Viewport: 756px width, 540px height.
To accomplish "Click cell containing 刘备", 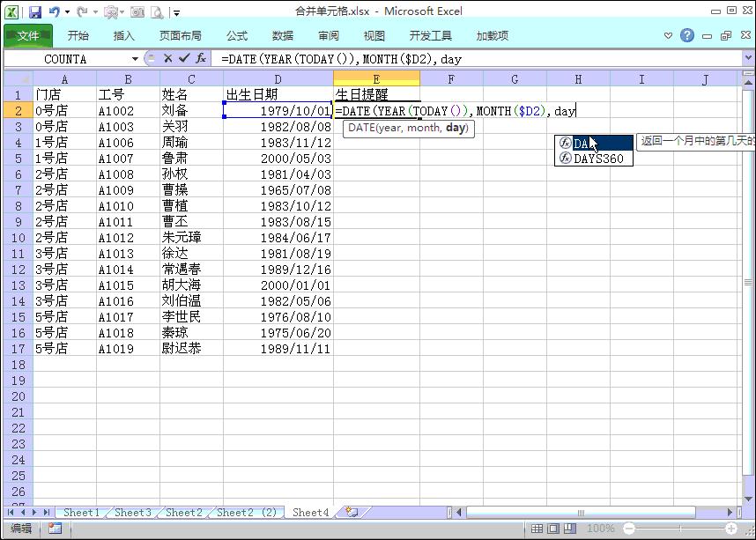I will coord(191,111).
